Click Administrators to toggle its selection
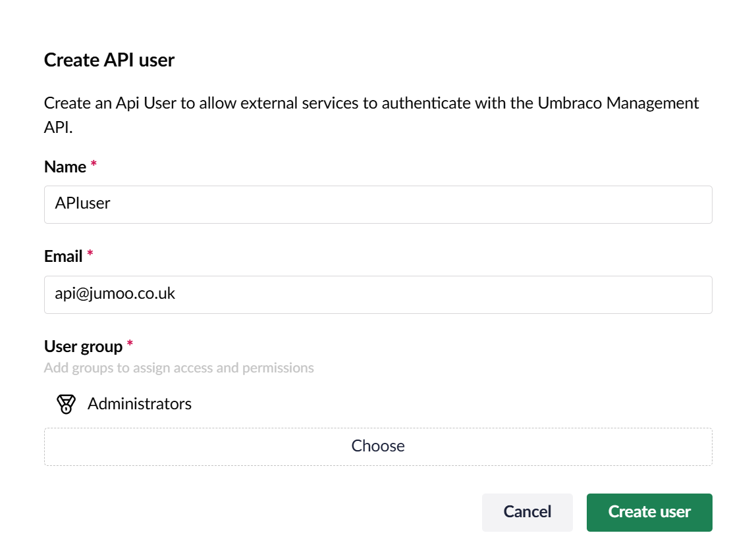The image size is (756, 560). 139,403
